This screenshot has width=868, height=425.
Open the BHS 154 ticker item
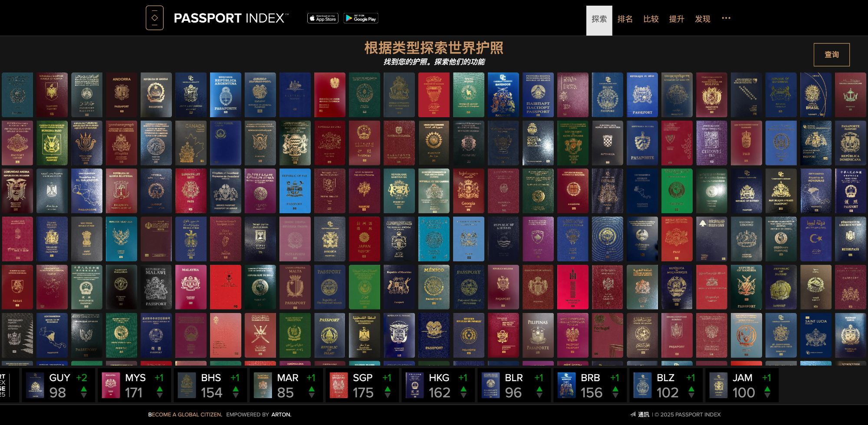tap(210, 385)
